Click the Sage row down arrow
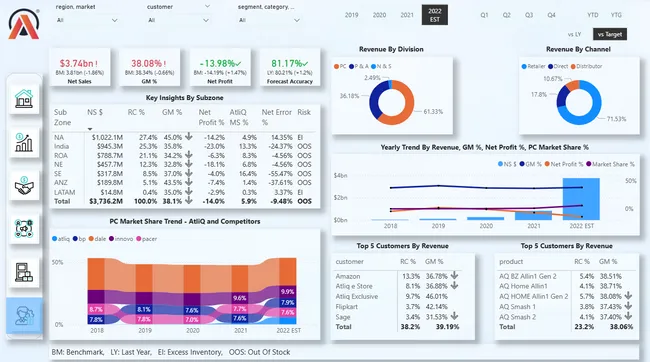The image size is (650, 362). click(454, 316)
